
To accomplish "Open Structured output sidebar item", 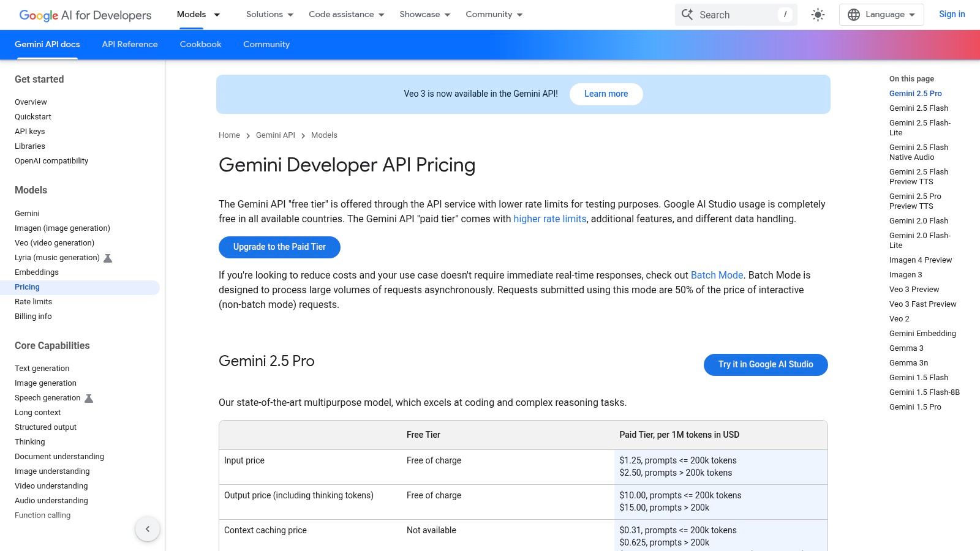I will point(45,427).
